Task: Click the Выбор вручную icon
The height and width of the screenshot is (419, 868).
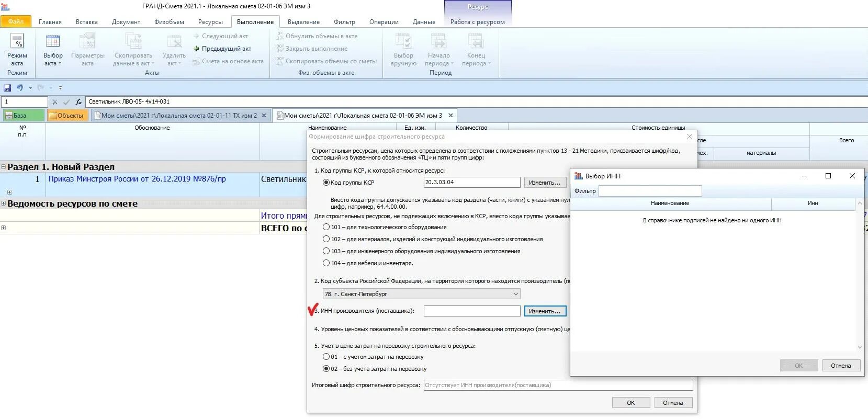Action: [403, 41]
